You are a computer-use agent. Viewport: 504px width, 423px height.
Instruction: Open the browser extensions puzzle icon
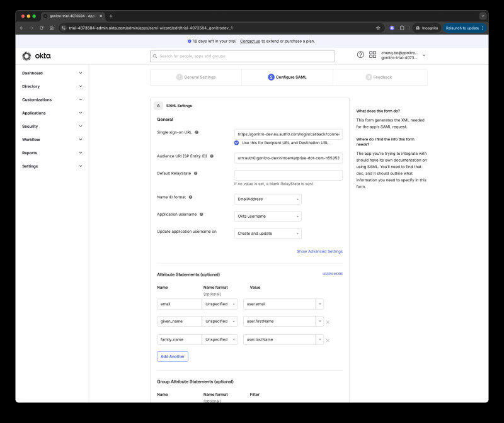pos(402,28)
